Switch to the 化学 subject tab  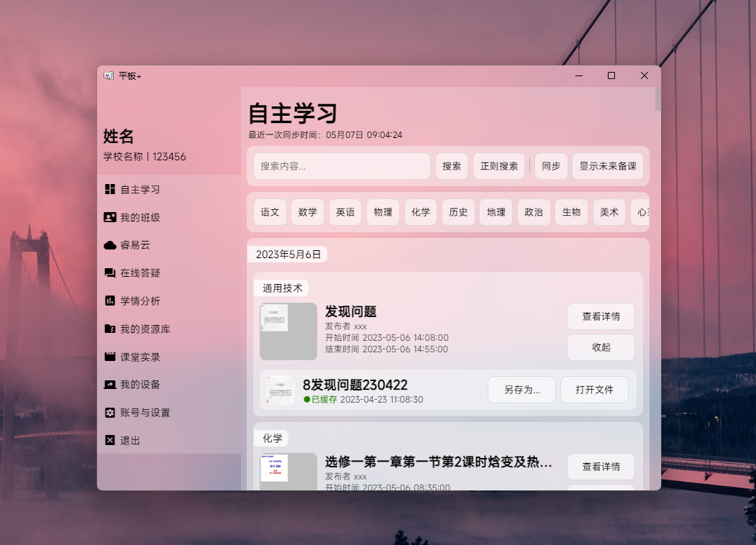420,211
